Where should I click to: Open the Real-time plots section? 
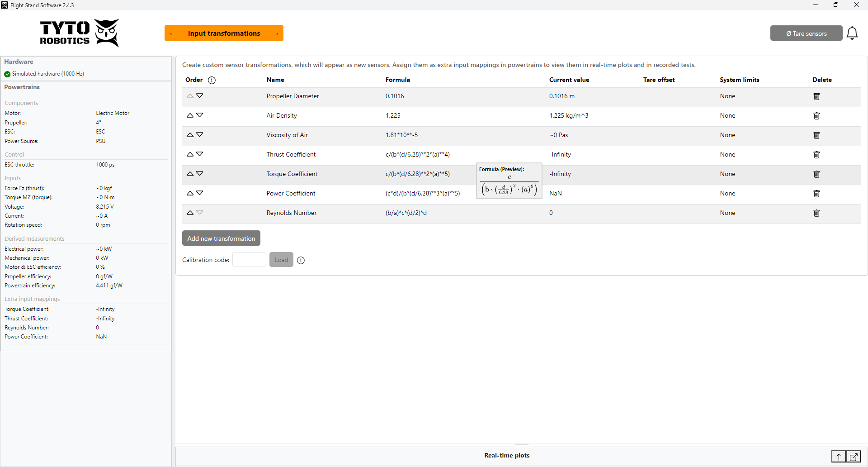point(507,455)
